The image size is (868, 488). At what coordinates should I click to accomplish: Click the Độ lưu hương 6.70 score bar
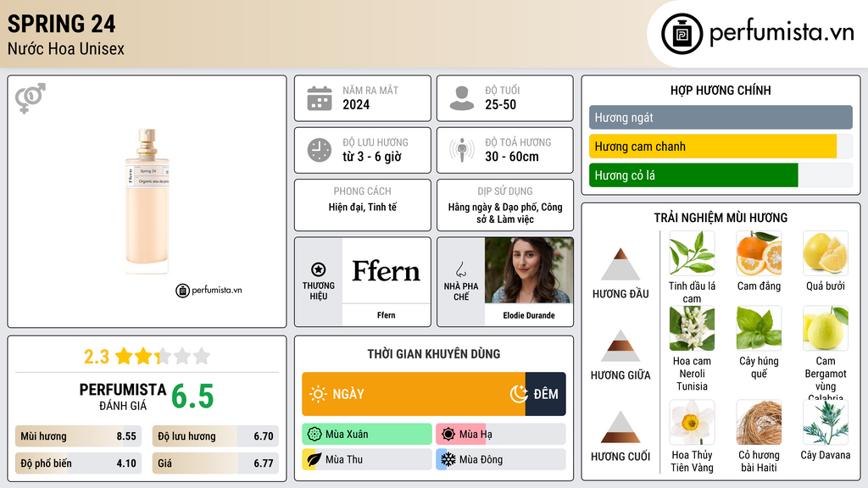coord(215,436)
